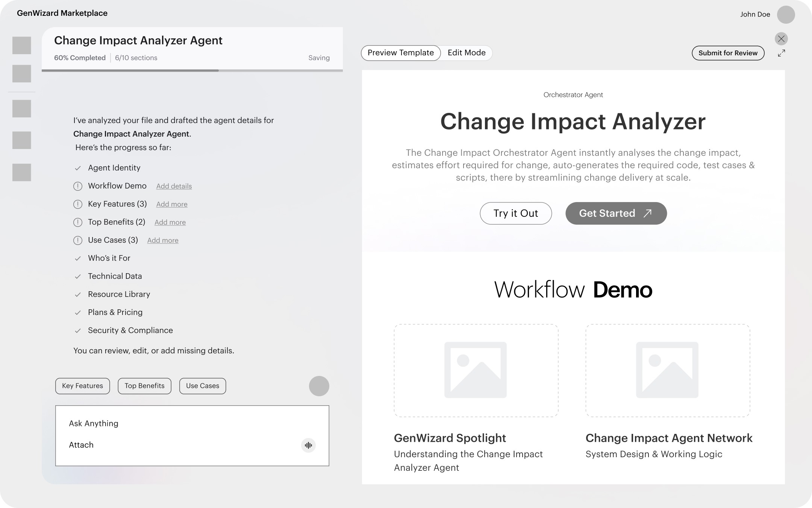
Task: Click Add details link for Workflow Demo
Action: (x=174, y=186)
